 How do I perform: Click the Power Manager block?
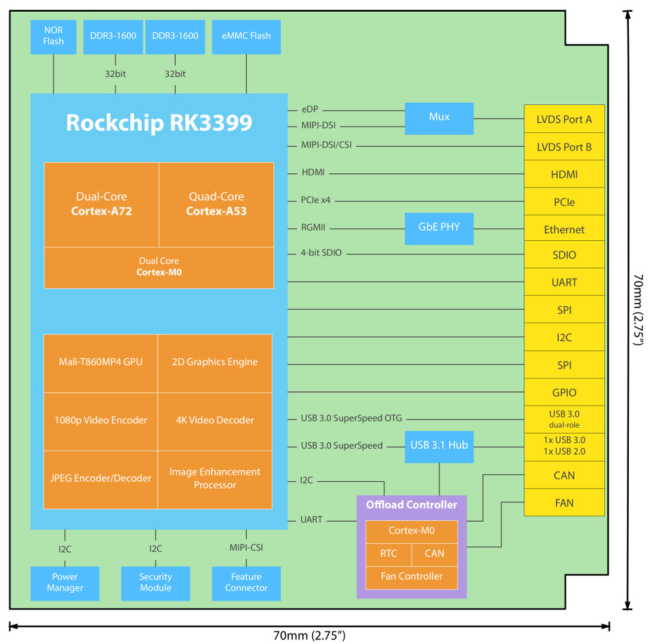click(64, 583)
